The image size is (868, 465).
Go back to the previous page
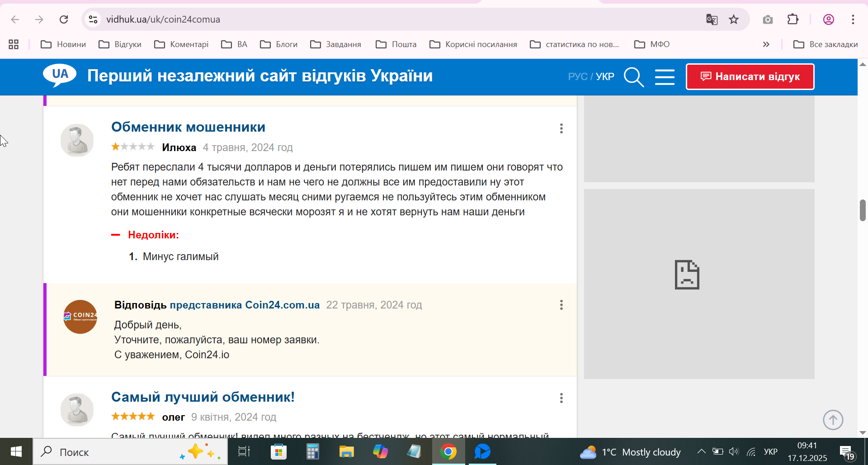point(15,19)
